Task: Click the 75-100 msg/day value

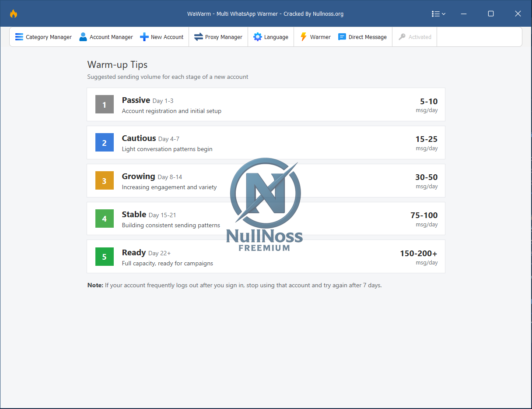Action: [424, 215]
